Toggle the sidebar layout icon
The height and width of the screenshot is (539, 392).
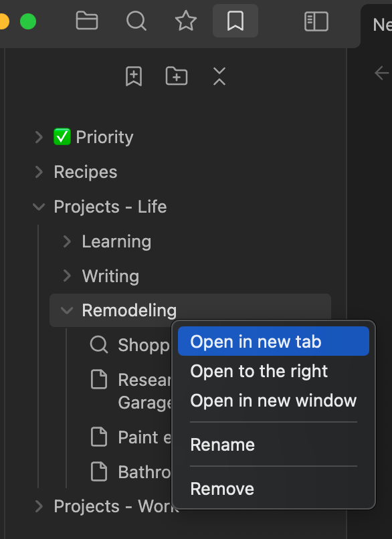316,21
